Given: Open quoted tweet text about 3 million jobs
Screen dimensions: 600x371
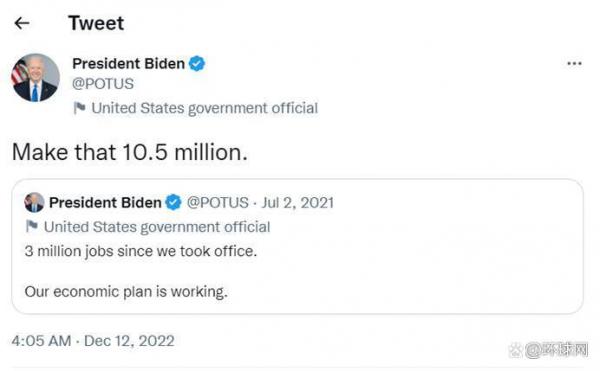Looking at the screenshot, I should click(x=141, y=251).
